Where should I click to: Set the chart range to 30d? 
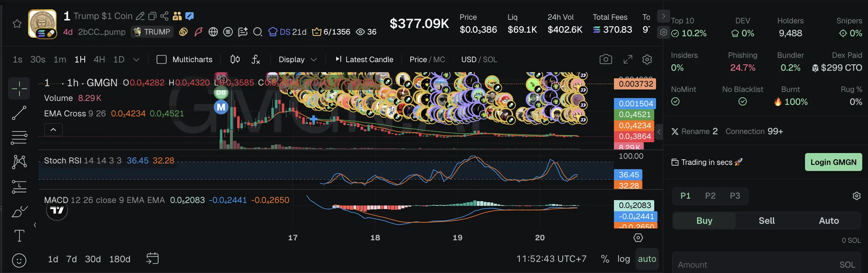[93, 259]
